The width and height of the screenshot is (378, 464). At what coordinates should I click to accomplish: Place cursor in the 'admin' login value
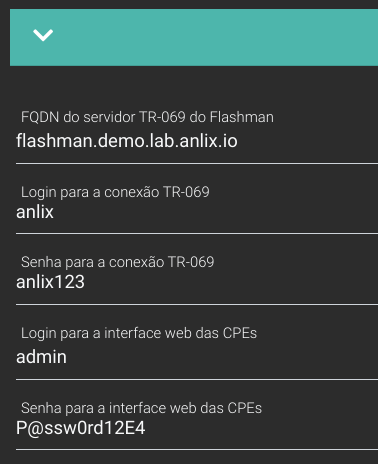[x=41, y=357]
